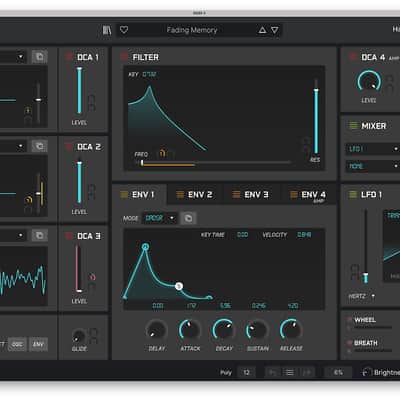Click the DCA 1 LEVEL slider
The width and height of the screenshot is (400, 400).
[x=79, y=91]
